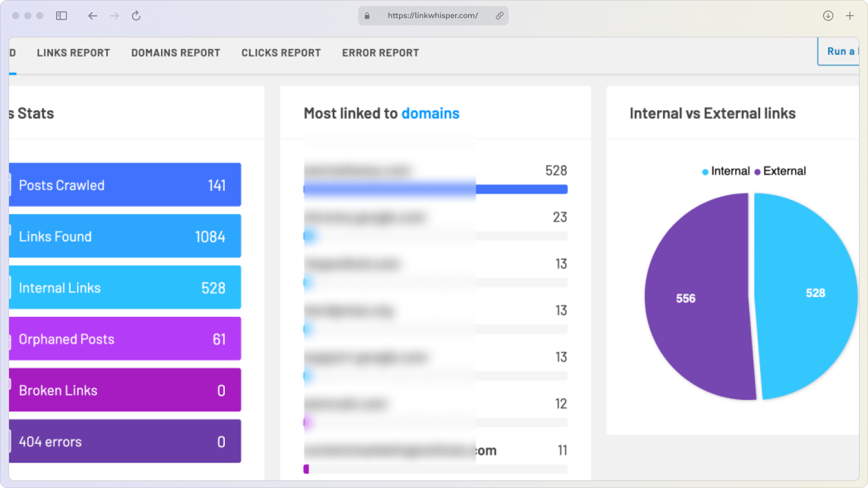
Task: Click the downloads icon in toolbar
Action: click(x=828, y=16)
